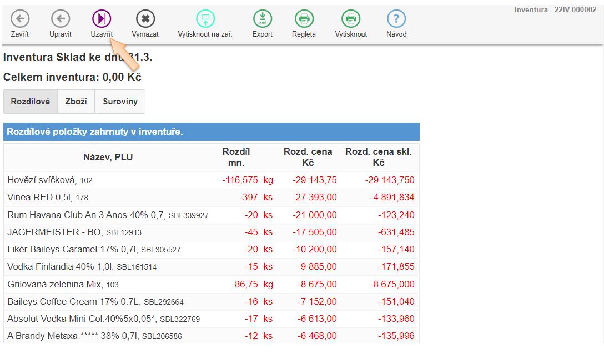The image size is (604, 364).
Task: Open the Suroviny tab
Action: (x=120, y=102)
